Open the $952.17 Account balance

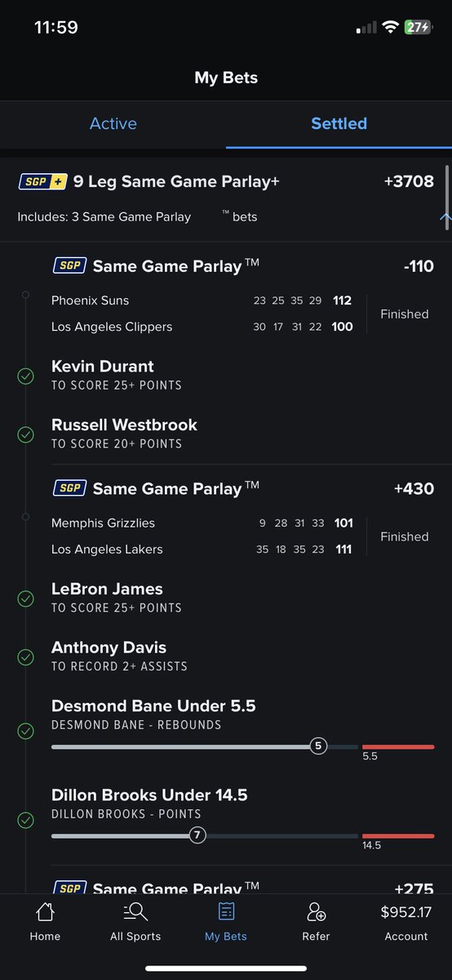pos(405,922)
